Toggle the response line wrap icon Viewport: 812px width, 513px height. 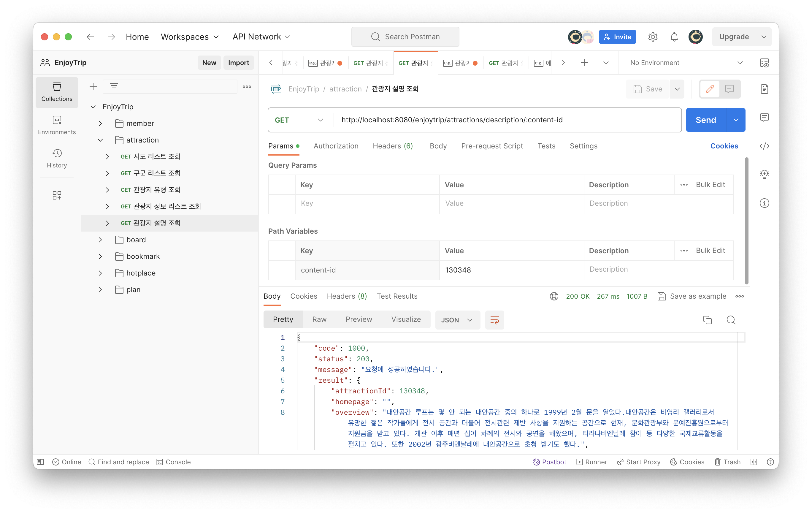point(494,320)
